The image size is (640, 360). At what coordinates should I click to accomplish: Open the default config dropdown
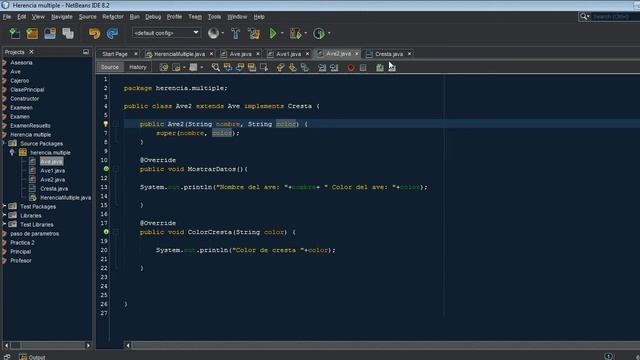coord(166,33)
